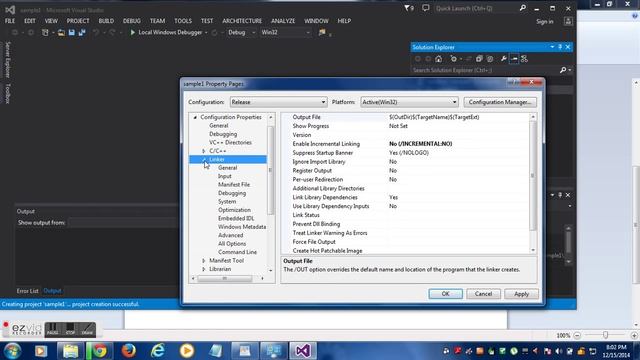Select the Input item under Linker

pyautogui.click(x=224, y=176)
